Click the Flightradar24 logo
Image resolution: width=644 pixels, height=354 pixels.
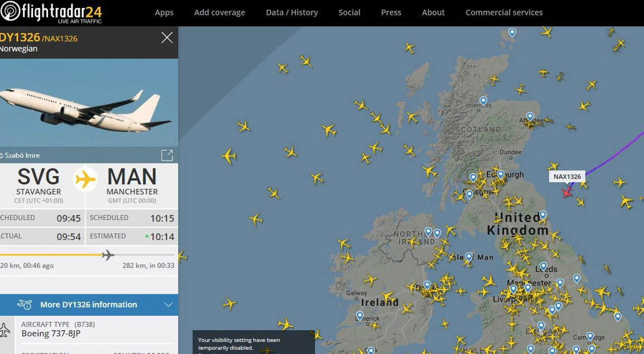[x=51, y=12]
